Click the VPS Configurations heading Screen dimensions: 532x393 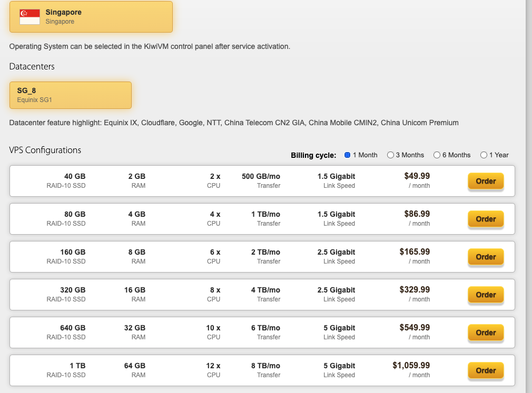click(45, 150)
